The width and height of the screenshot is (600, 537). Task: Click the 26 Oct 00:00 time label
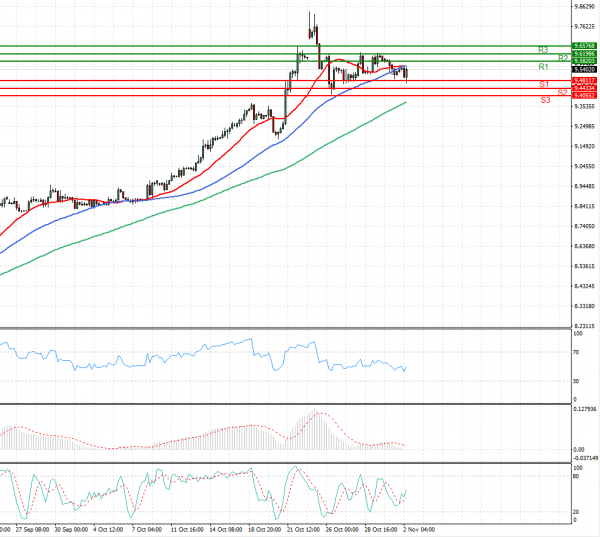pyautogui.click(x=342, y=530)
